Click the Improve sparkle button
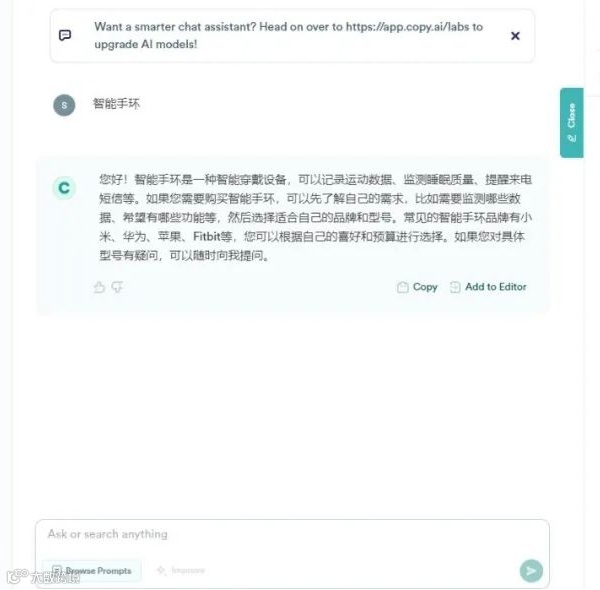Screen dimensions: 600x590 tap(181, 570)
